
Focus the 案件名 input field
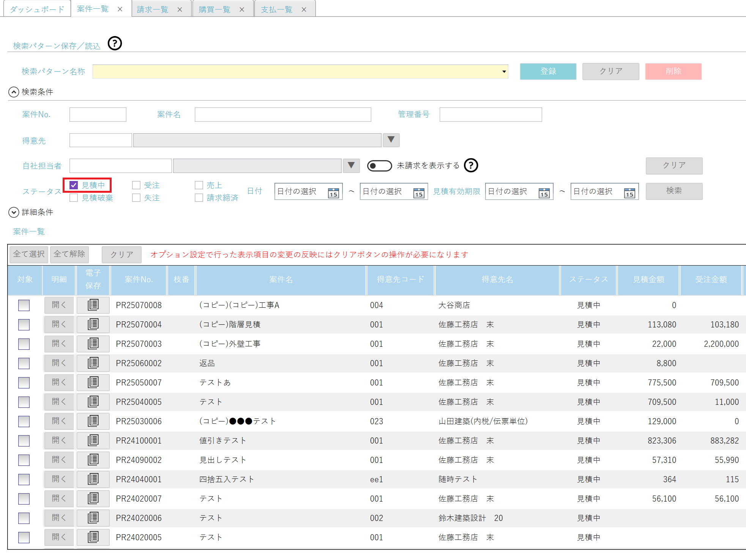tap(283, 115)
